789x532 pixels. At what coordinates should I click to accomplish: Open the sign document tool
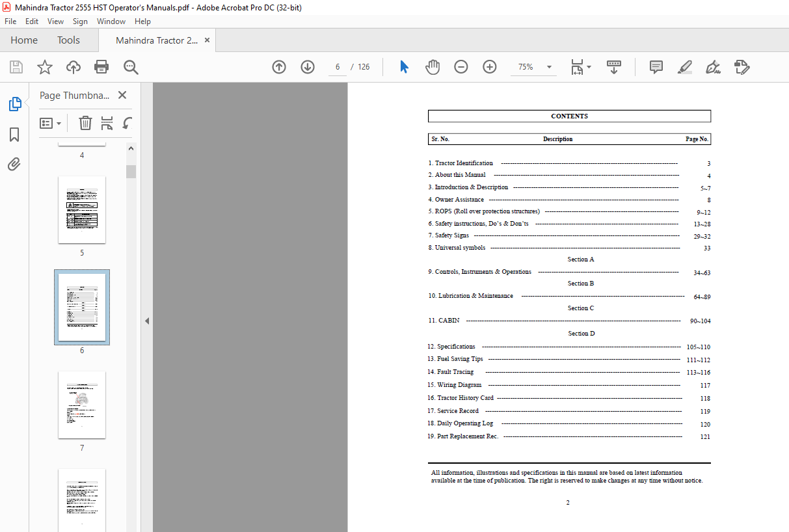[713, 67]
